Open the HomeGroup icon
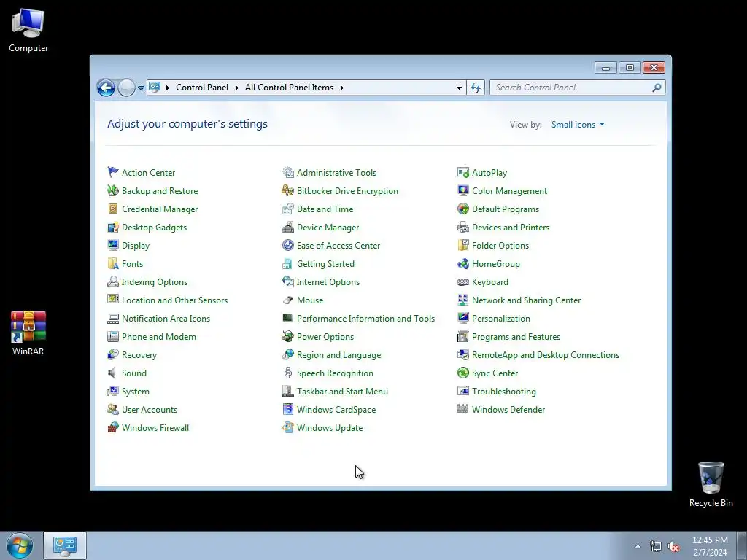This screenshot has height=560, width=747. 463,263
